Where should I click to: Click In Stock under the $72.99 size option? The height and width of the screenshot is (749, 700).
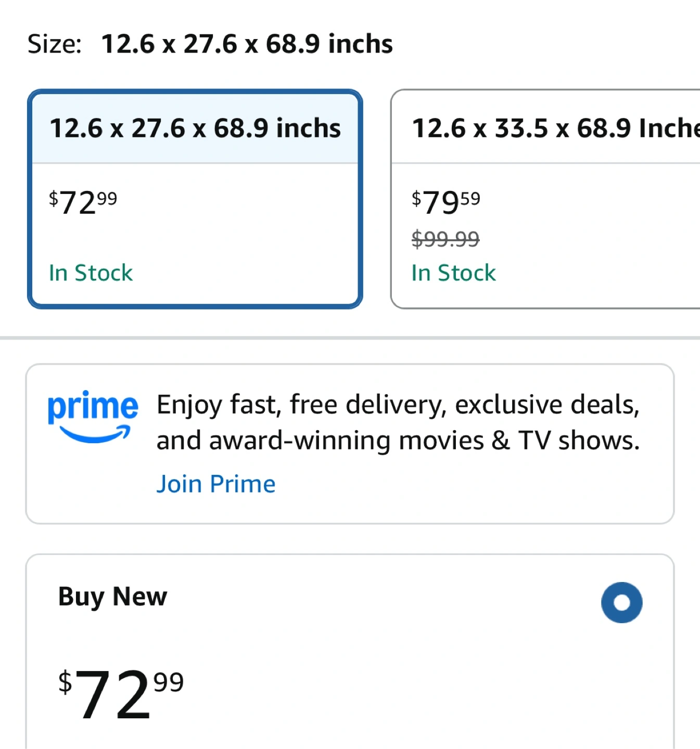[91, 273]
